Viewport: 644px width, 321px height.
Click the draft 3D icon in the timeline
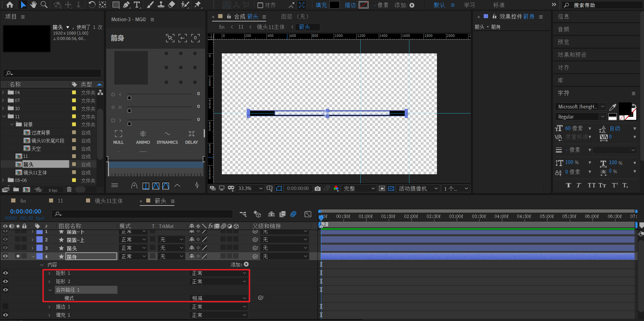257,214
